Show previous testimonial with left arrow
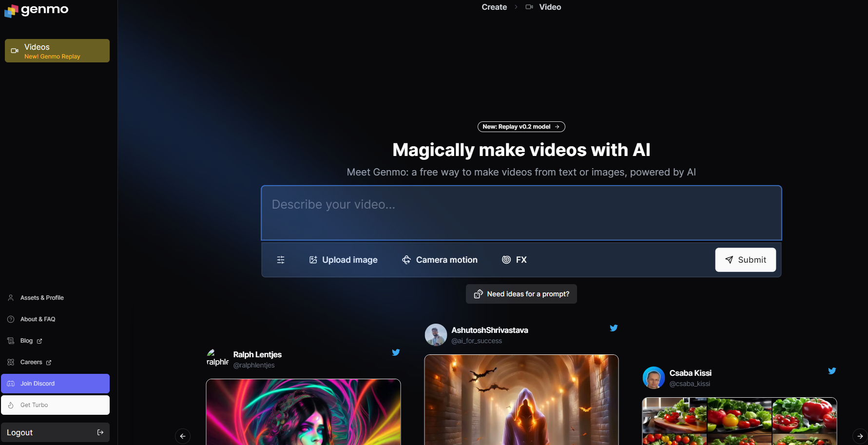 (183, 436)
